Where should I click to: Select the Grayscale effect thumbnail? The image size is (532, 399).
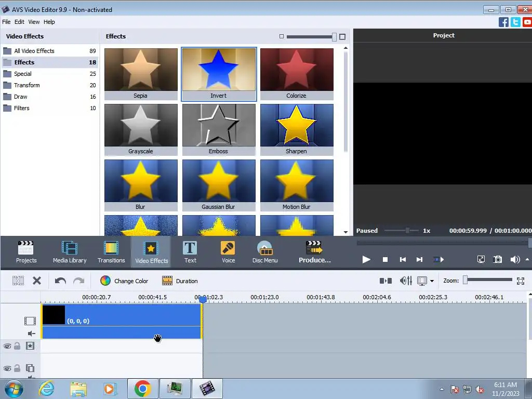(x=141, y=129)
